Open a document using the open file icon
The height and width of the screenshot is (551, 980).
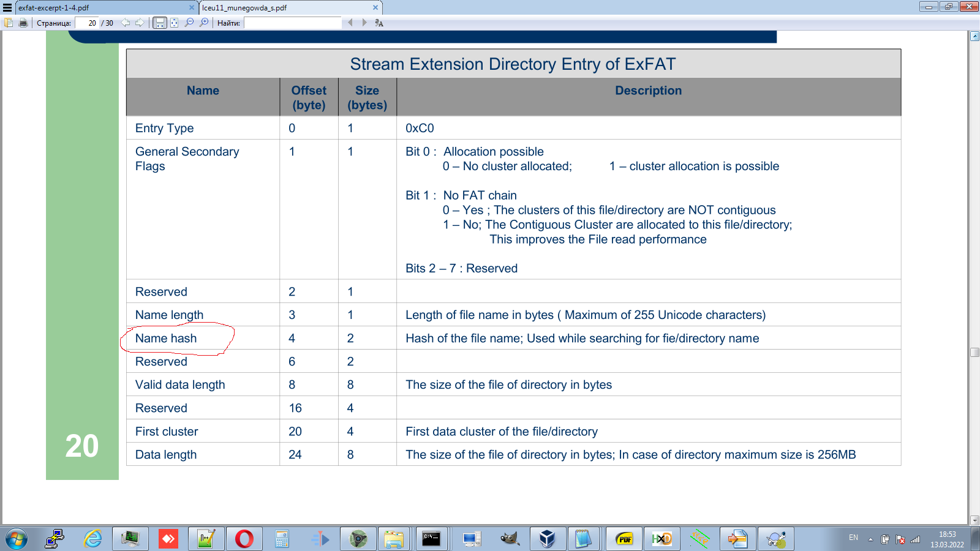pos(9,23)
